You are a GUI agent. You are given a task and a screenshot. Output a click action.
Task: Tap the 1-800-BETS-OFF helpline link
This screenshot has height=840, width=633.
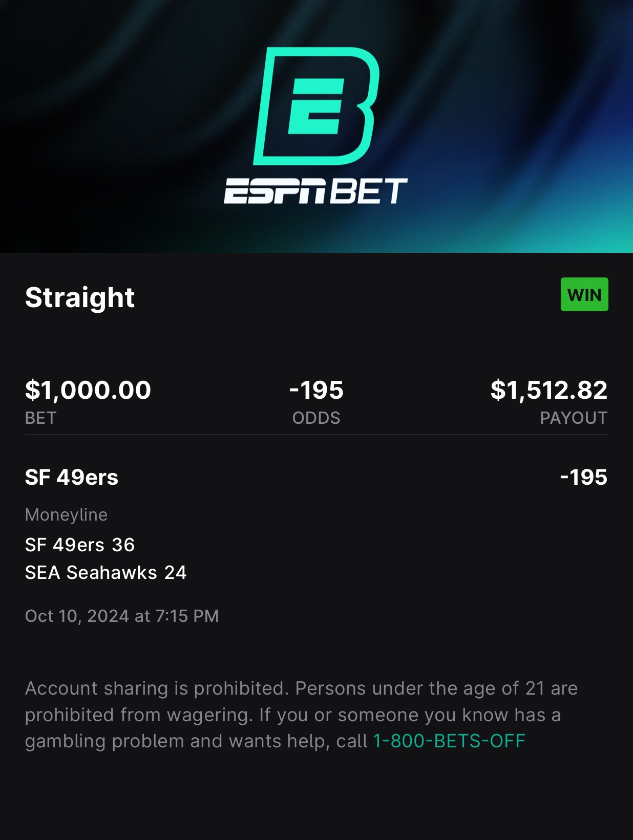coord(449,741)
